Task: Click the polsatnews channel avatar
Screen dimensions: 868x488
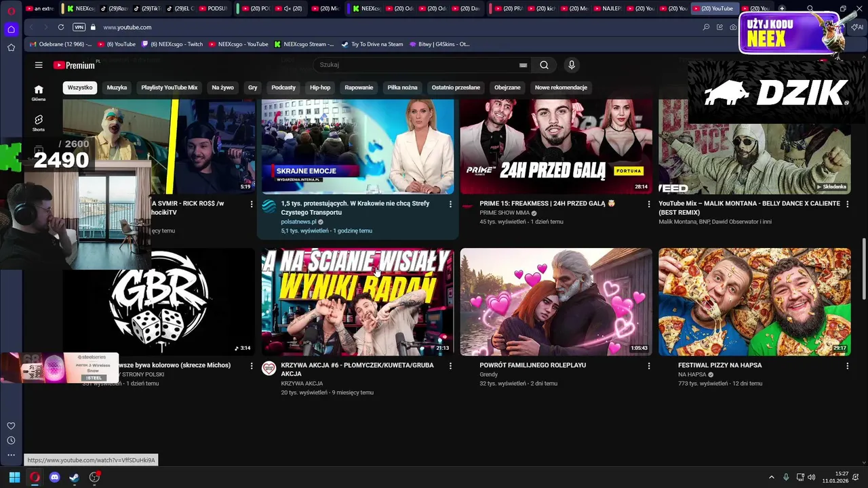Action: pos(269,206)
